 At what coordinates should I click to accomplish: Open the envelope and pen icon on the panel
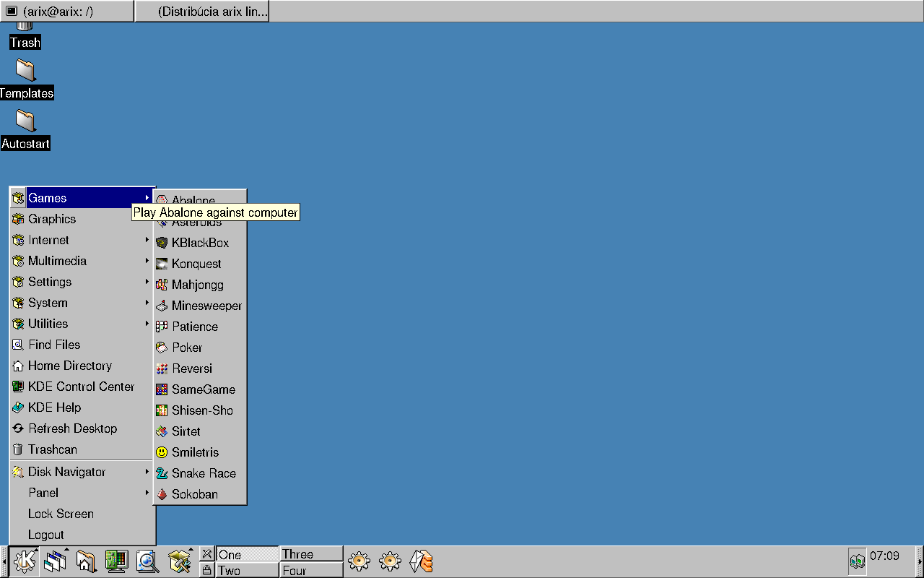point(421,561)
